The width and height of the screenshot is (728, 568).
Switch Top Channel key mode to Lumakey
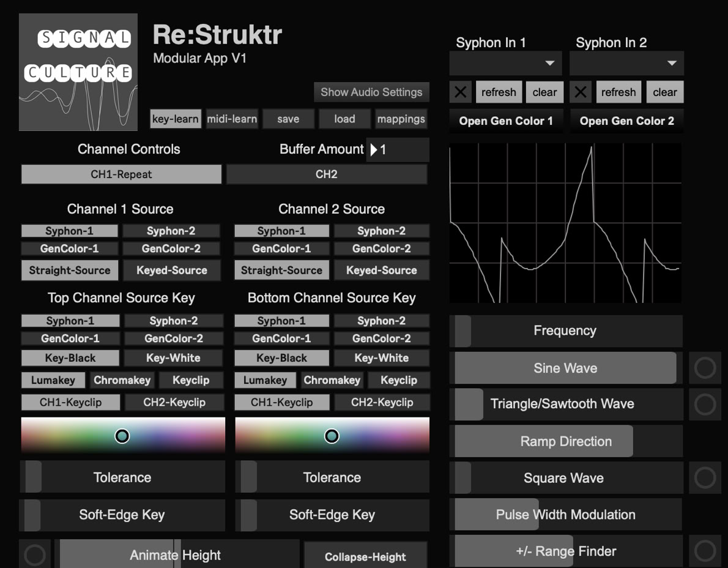click(x=53, y=380)
